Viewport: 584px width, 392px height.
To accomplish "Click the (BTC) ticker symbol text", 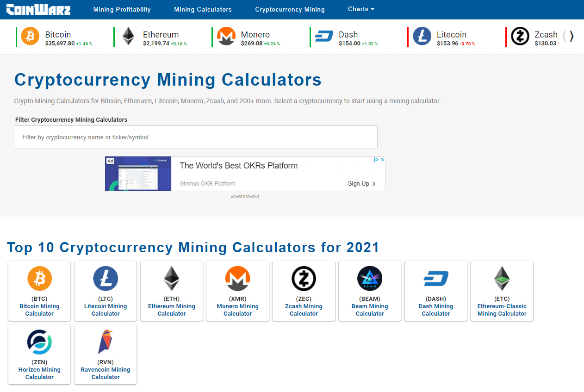I will (x=39, y=299).
